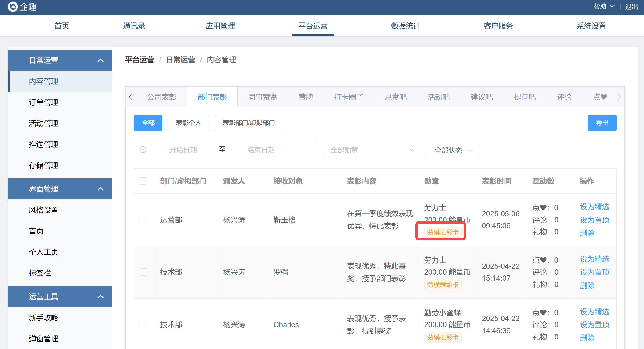The height and width of the screenshot is (349, 644).
Task: Click the clock icon in date field
Action: 143,150
